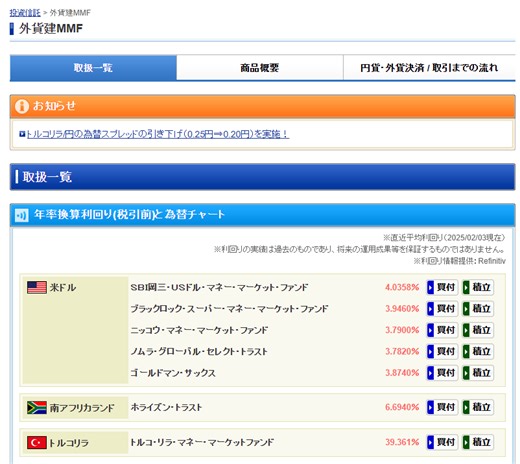Click the 6.6940% yield value
520x464 pixels.
pyautogui.click(x=402, y=407)
